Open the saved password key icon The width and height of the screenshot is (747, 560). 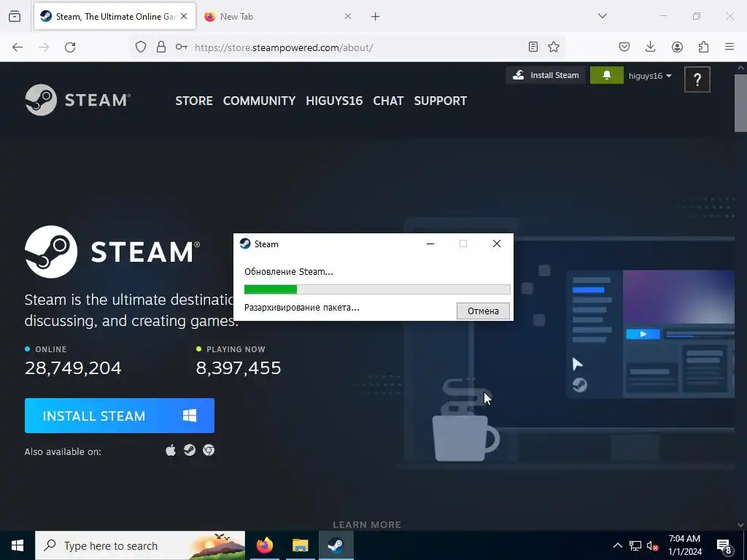[182, 47]
